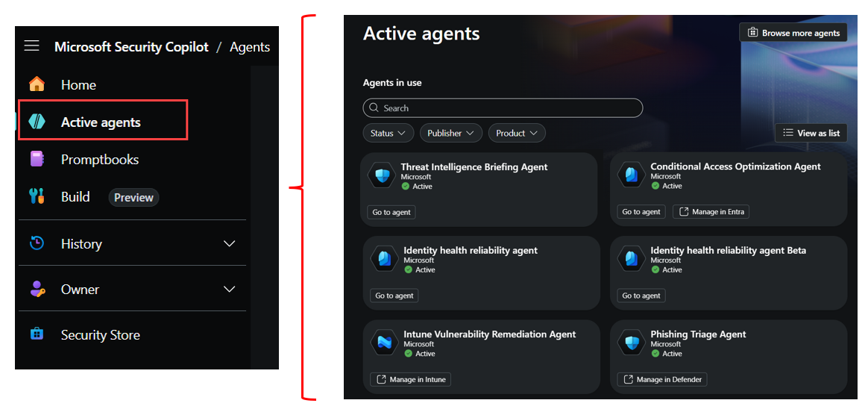Viewport: 868px width, 409px height.
Task: Click the Browse more agents button
Action: point(793,33)
